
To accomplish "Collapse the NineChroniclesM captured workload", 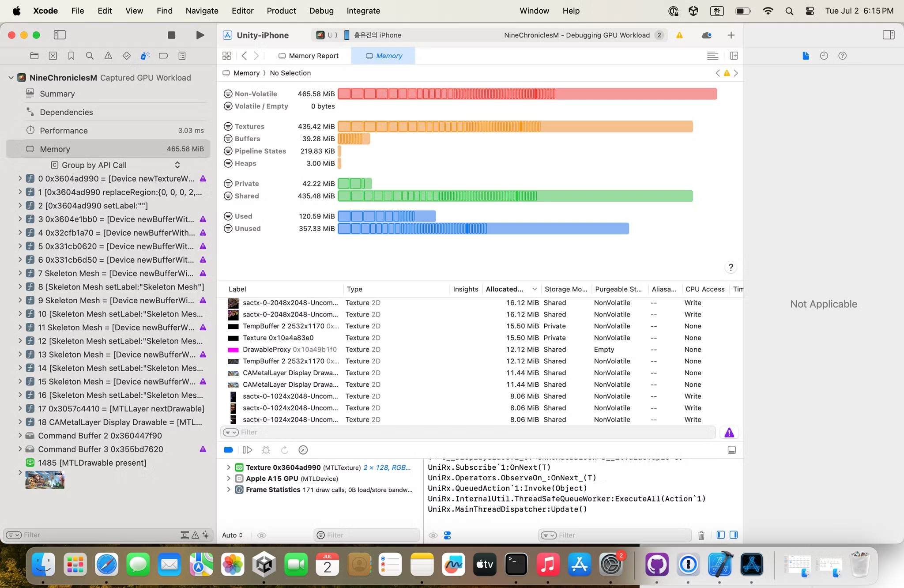I will (11, 78).
